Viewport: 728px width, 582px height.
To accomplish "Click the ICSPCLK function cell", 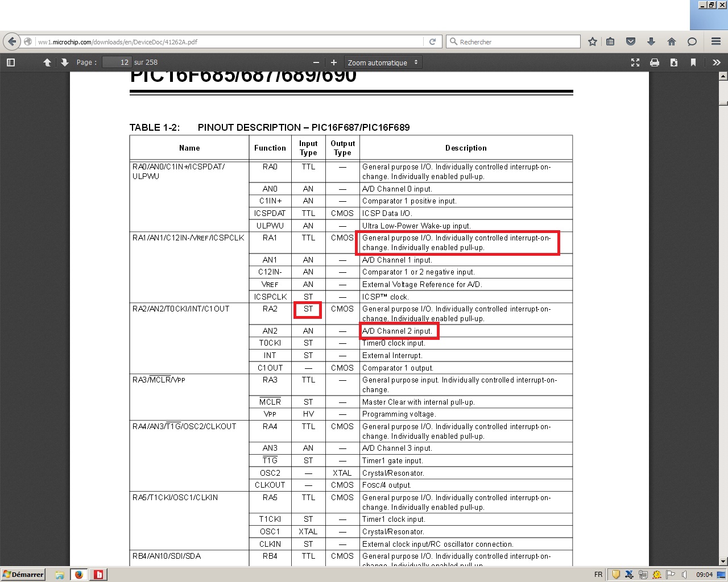I will point(270,297).
